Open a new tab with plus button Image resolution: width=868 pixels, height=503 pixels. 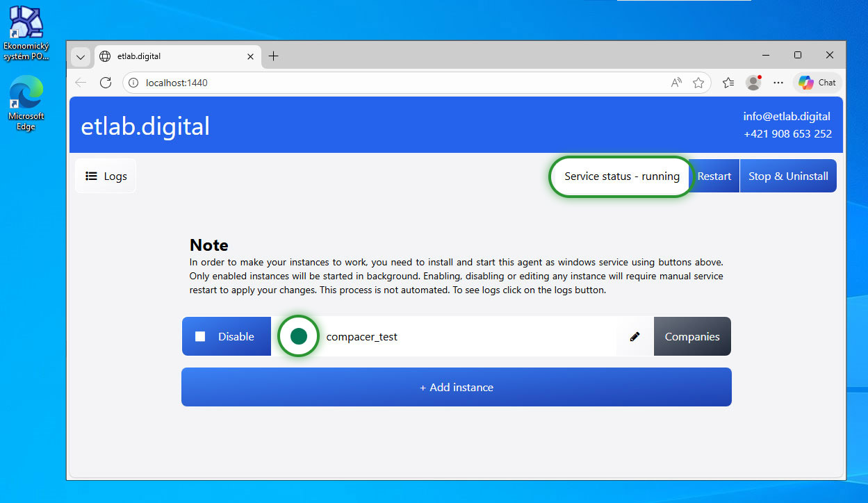[x=273, y=56]
